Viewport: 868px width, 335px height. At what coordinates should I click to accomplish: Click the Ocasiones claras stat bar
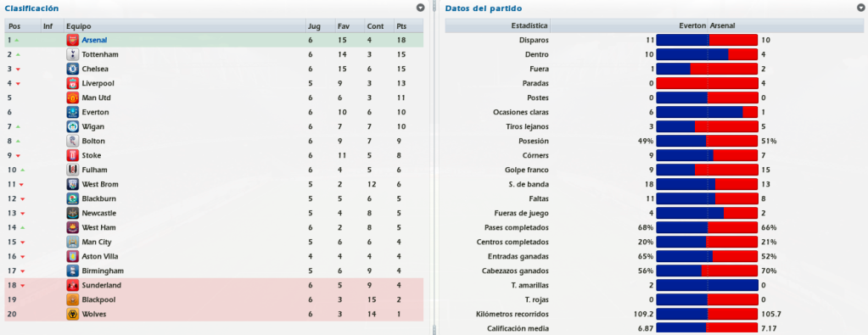(x=707, y=112)
